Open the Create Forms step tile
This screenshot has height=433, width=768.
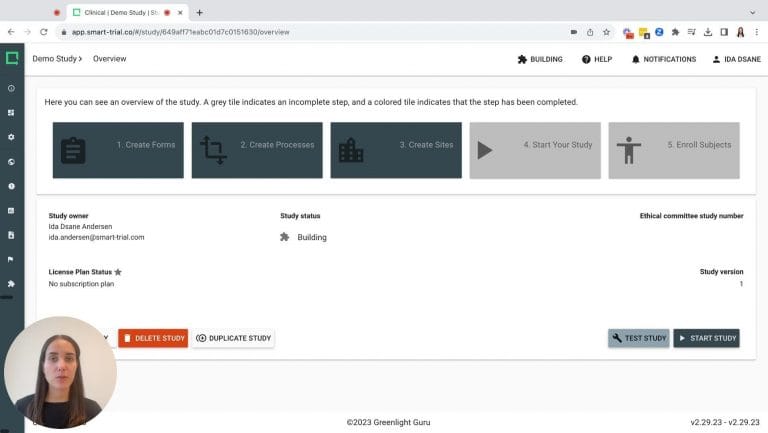[x=118, y=150]
